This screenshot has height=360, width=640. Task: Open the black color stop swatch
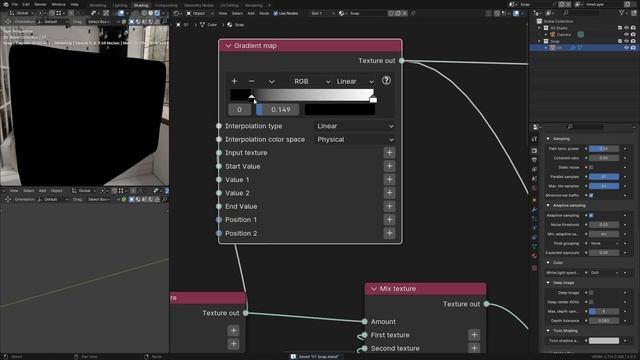340,109
